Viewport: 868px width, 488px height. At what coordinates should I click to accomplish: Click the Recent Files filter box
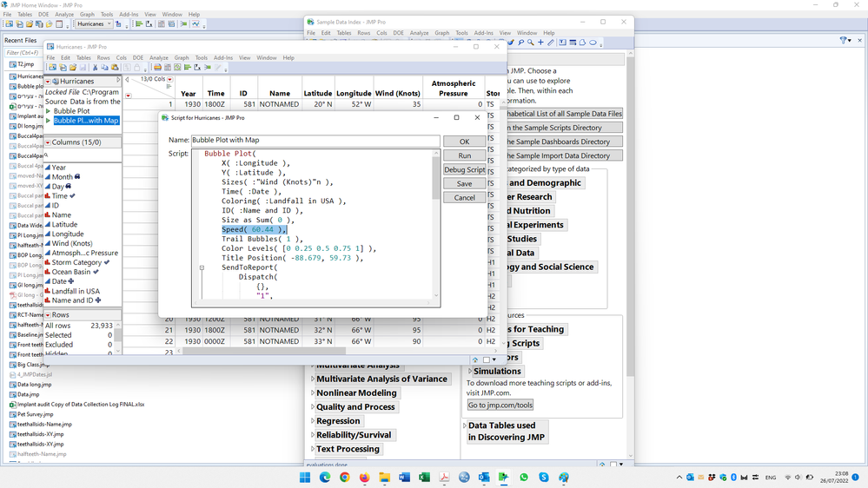point(23,53)
